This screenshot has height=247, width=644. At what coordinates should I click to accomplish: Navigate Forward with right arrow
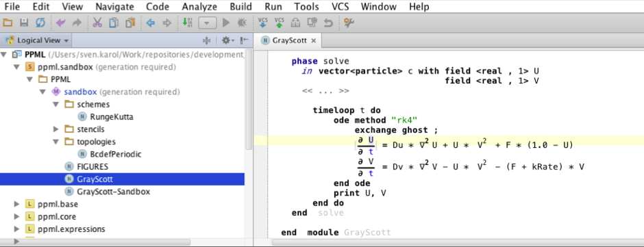pos(166,23)
